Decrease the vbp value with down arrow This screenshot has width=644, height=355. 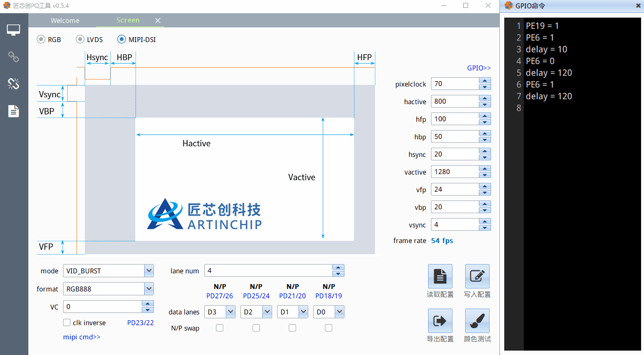pos(485,210)
